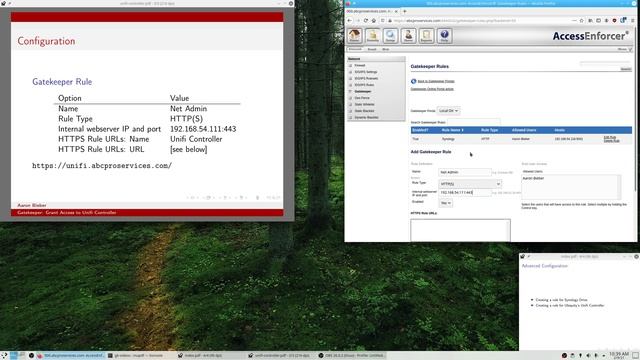Switch to Firefox AccessEnforcer taskbar entry
This screenshot has height=360, width=640.
71,356
